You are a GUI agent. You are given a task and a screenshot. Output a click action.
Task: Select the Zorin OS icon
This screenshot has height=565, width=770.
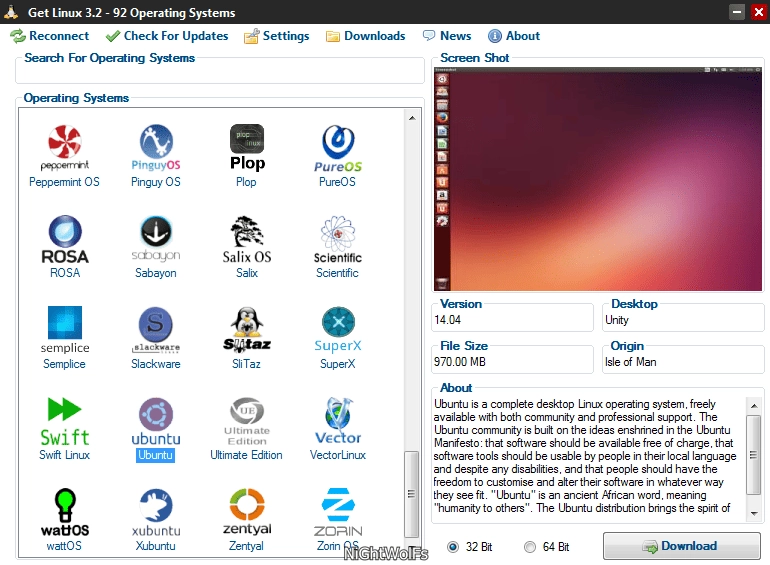[338, 512]
